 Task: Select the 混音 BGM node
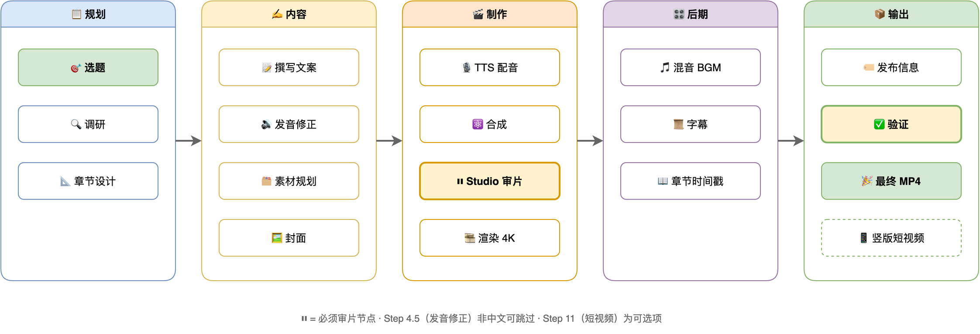tap(691, 67)
